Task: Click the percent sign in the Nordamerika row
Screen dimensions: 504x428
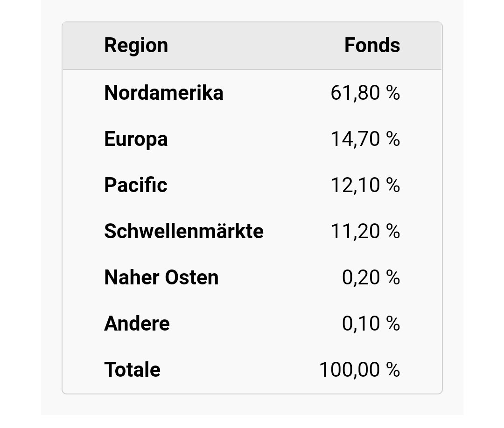Action: point(393,93)
